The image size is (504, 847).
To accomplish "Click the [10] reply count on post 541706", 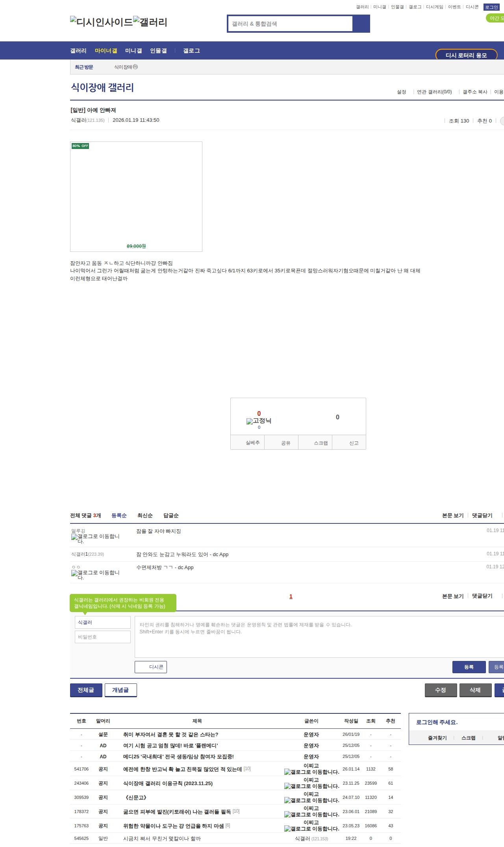I will 247,769.
